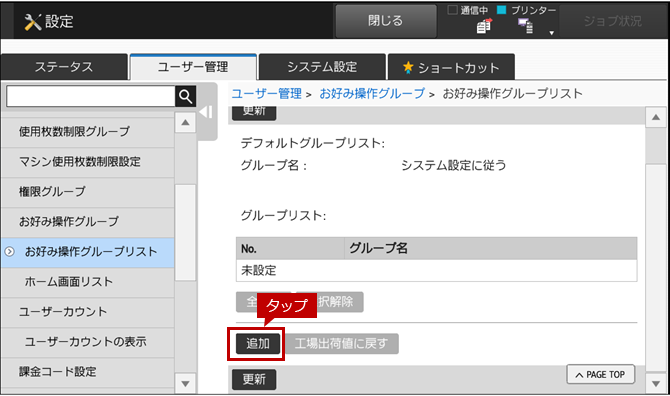
Task: Click the 閉じる button
Action: [386, 21]
